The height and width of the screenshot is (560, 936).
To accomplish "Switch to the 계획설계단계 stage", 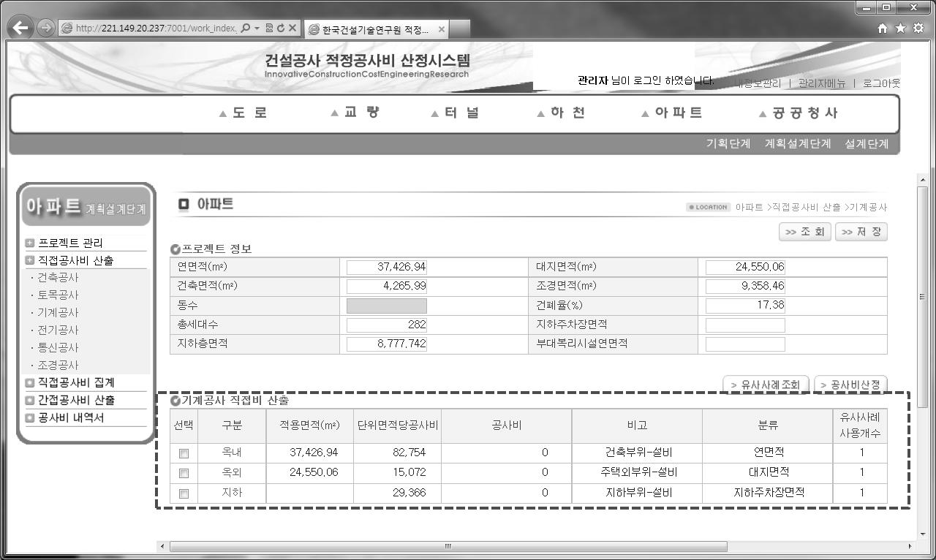I will pyautogui.click(x=798, y=143).
